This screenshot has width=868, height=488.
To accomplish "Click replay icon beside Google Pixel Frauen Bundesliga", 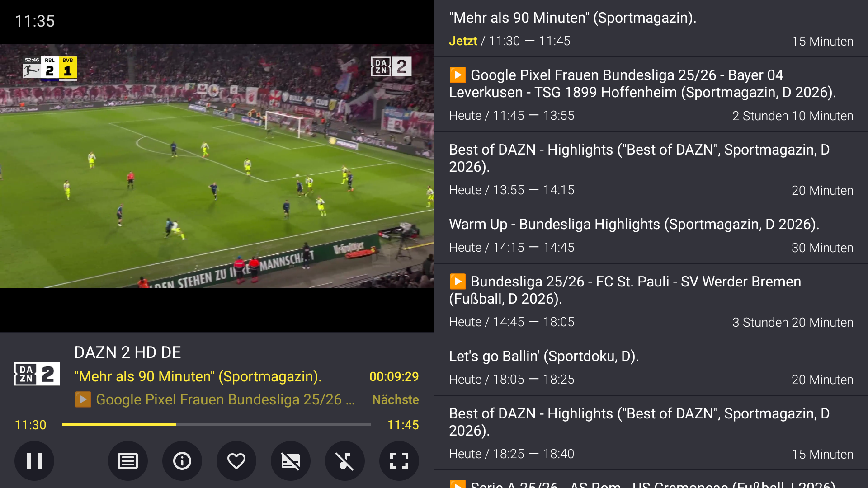I will pyautogui.click(x=458, y=75).
